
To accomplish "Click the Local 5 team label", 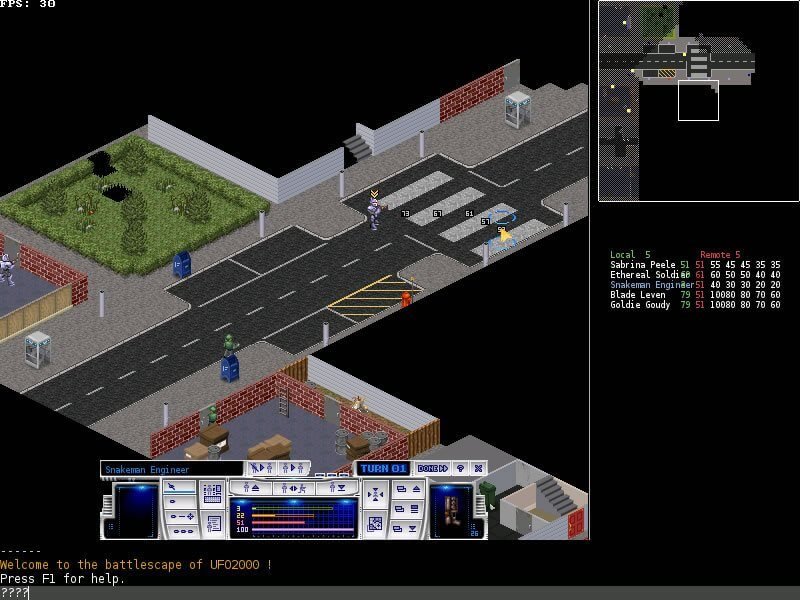I will pos(630,255).
